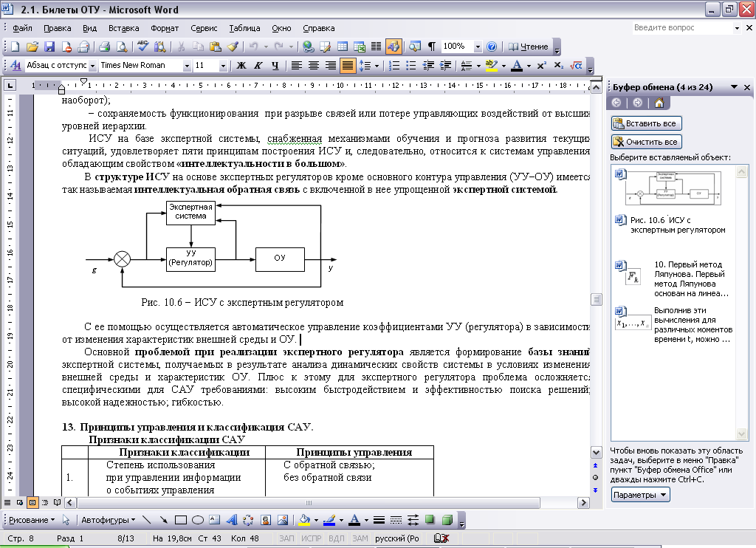756x548 pixels.
Task: Toggle underline formatting Ч
Action: 275,65
